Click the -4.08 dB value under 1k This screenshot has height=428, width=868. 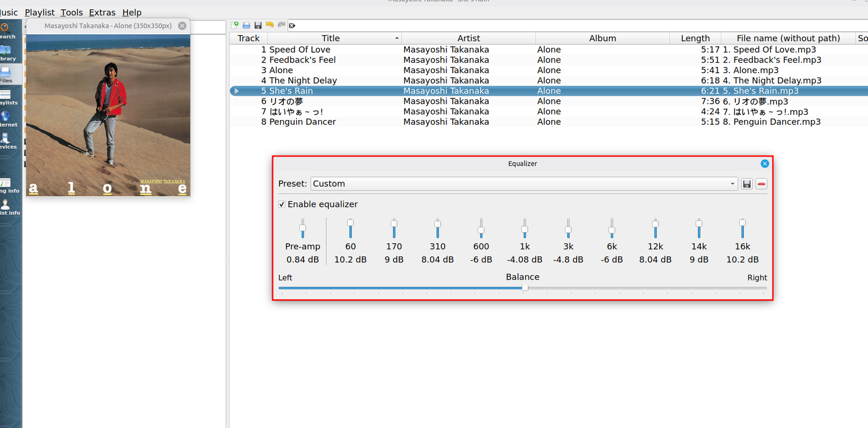tap(524, 260)
